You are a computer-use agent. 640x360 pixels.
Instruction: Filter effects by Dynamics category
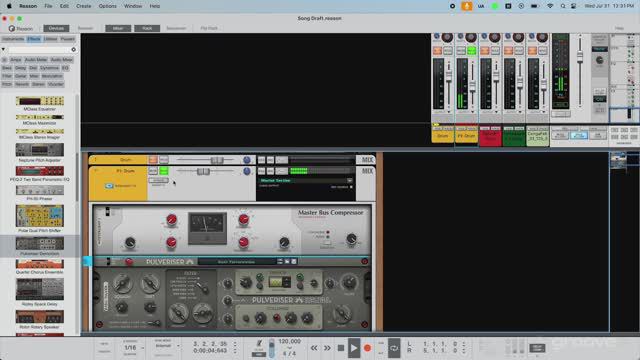49,68
